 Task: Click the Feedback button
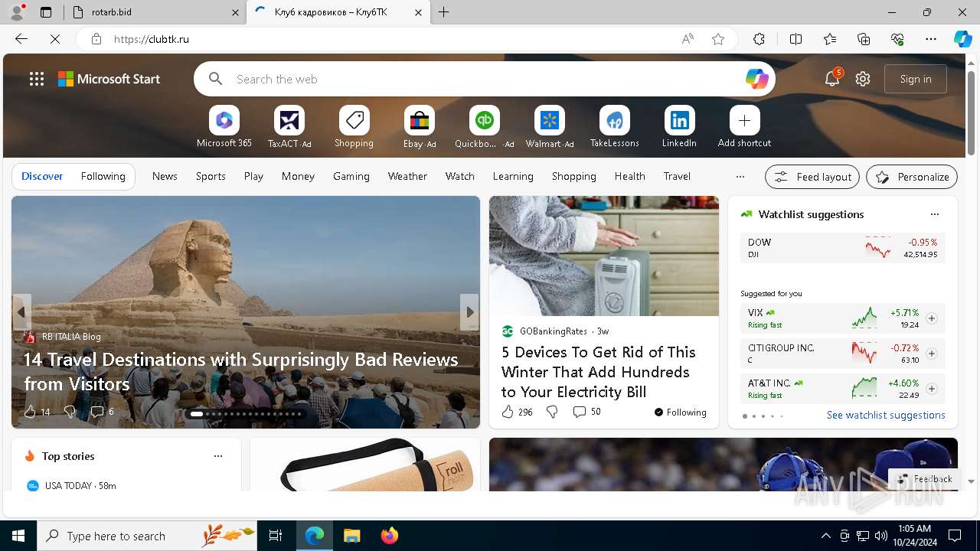point(925,479)
